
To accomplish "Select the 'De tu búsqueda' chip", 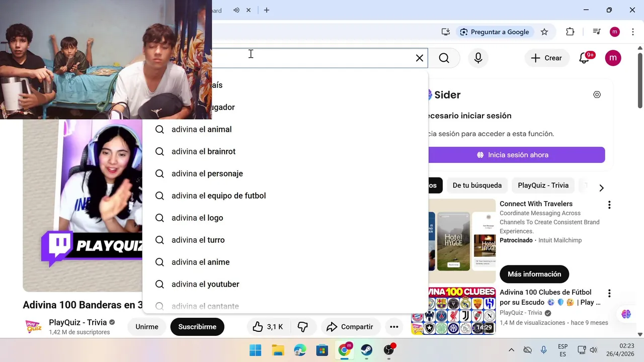I will coord(477,186).
